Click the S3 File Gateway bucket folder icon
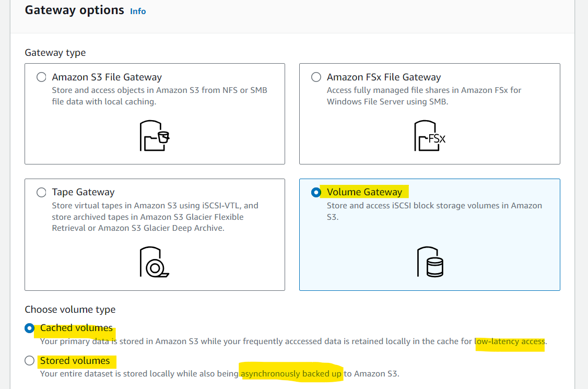Image resolution: width=588 pixels, height=389 pixels. click(155, 135)
